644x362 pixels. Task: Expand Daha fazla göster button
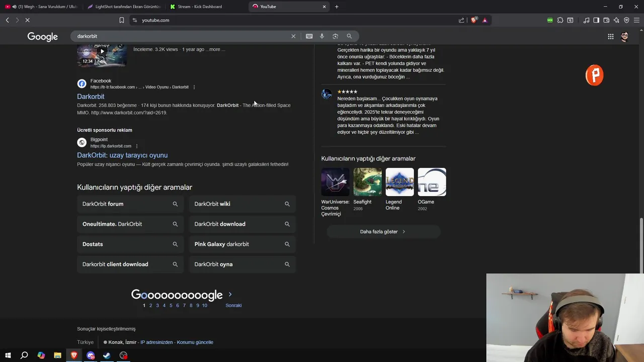coord(383,232)
